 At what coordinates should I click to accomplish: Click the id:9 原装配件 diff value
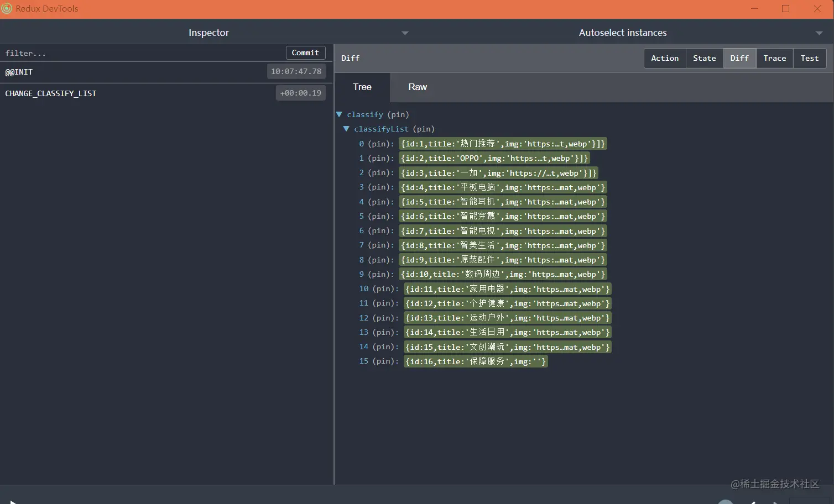click(x=503, y=260)
